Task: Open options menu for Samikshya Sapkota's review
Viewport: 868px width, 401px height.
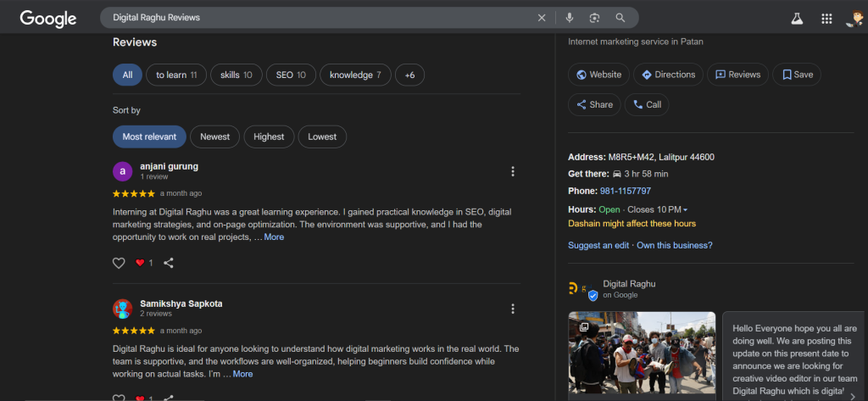Action: pyautogui.click(x=513, y=309)
